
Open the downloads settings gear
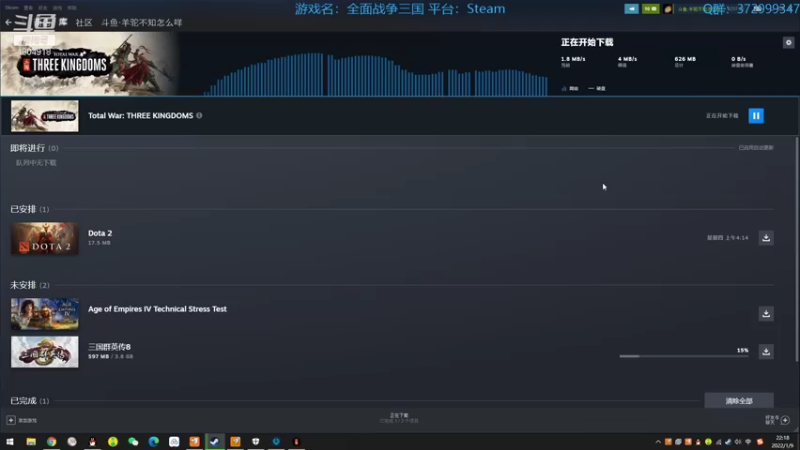point(788,42)
